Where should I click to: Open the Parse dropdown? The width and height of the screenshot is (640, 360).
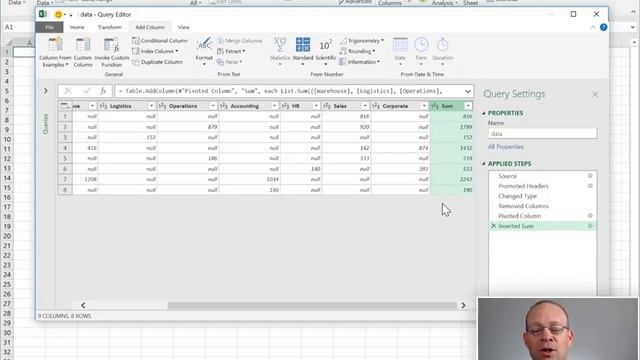coord(229,62)
